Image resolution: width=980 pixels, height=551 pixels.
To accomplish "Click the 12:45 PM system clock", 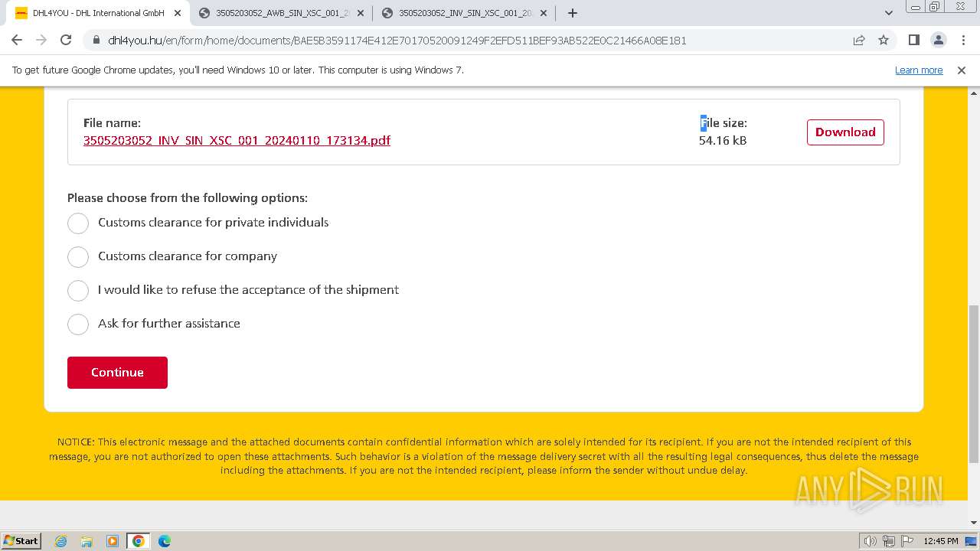I will click(941, 541).
